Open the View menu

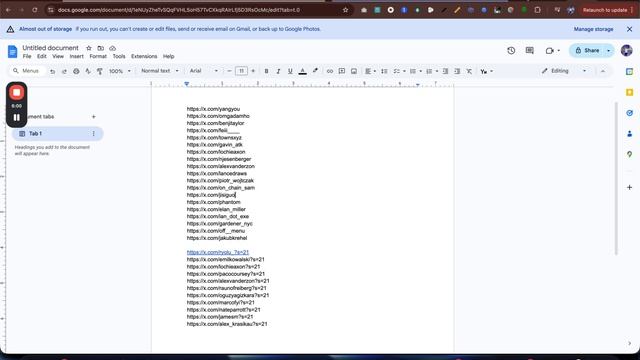pos(58,56)
